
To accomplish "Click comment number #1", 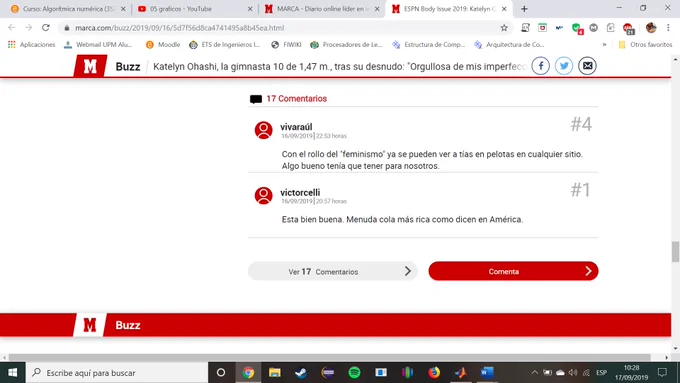I will point(580,190).
